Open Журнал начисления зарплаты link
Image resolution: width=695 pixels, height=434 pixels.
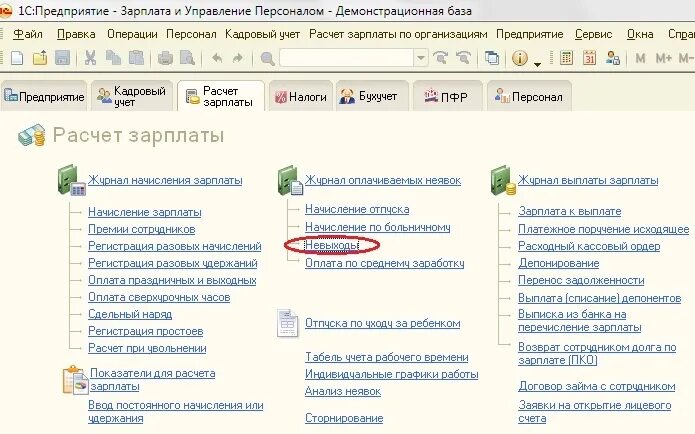pyautogui.click(x=165, y=180)
